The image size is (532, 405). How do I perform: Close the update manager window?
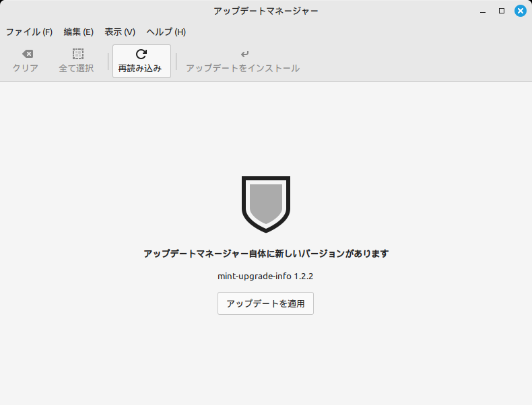(x=521, y=11)
